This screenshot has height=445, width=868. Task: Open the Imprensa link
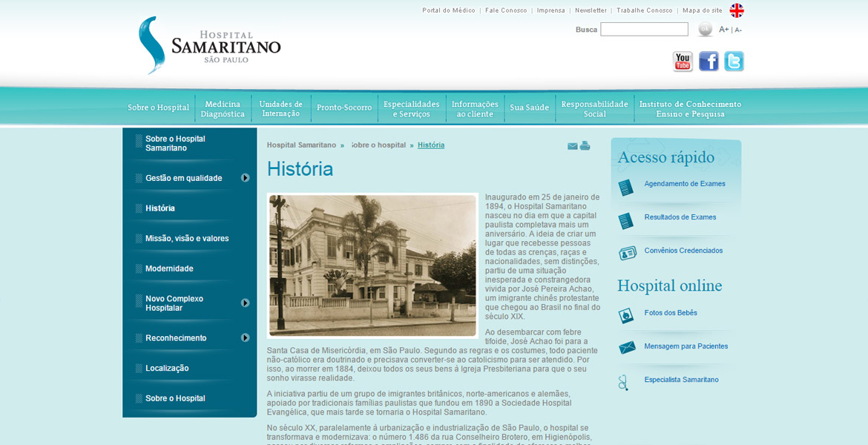[550, 10]
